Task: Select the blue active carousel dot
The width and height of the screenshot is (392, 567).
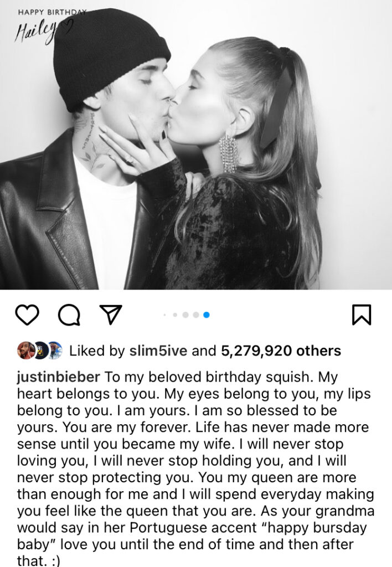Action: pyautogui.click(x=207, y=315)
